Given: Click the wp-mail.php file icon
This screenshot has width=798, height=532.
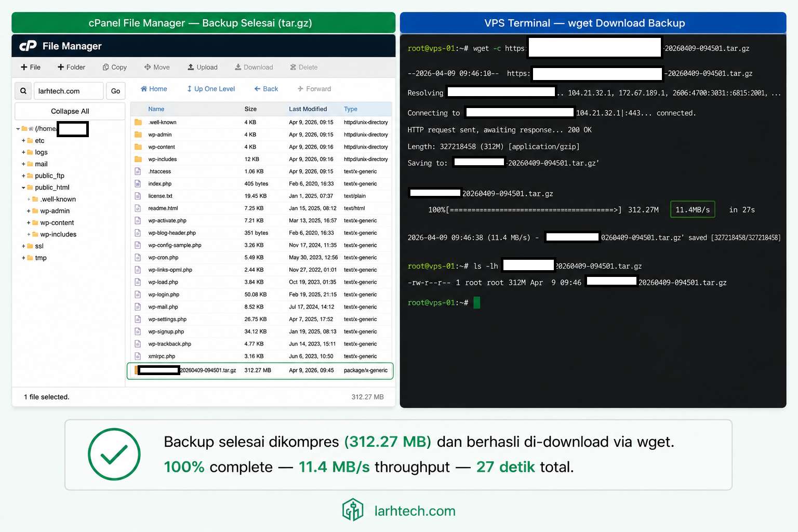Looking at the screenshot, I should coord(138,307).
